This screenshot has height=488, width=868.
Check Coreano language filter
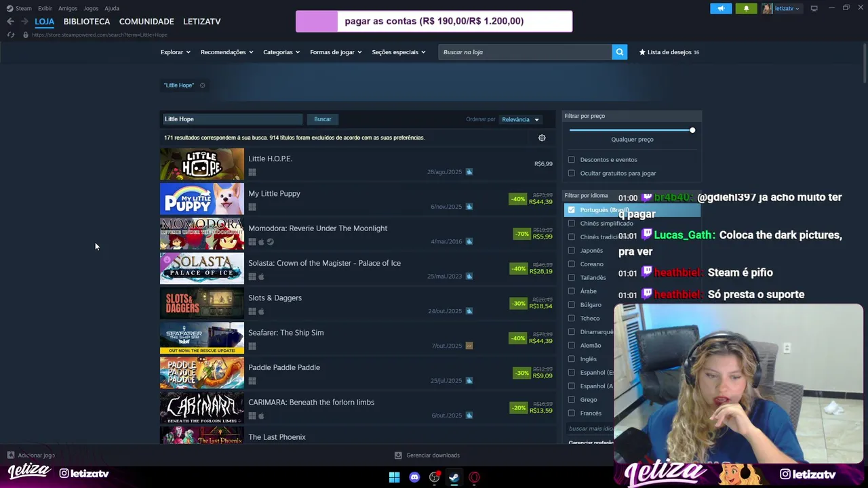572,264
